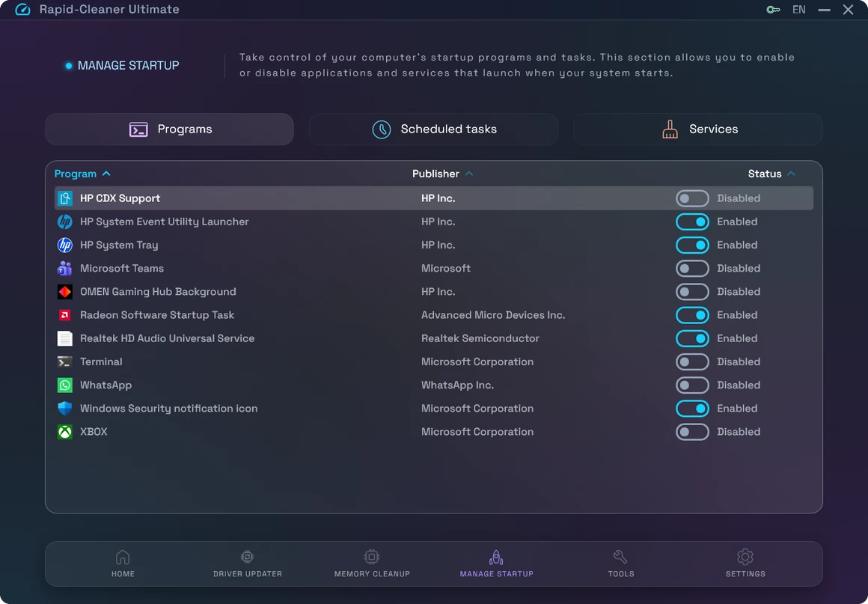Click the Publisher column header text
This screenshot has width=868, height=604.
pyautogui.click(x=435, y=174)
